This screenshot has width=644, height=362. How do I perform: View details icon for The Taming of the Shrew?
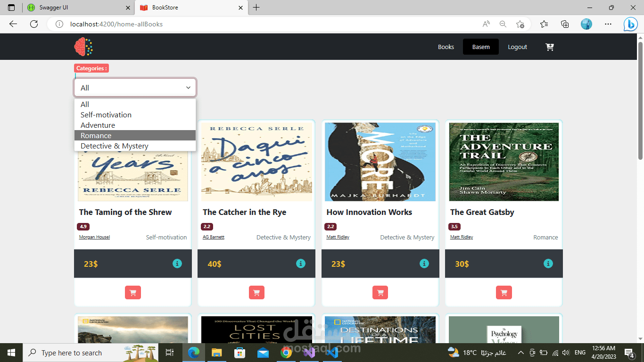177,263
